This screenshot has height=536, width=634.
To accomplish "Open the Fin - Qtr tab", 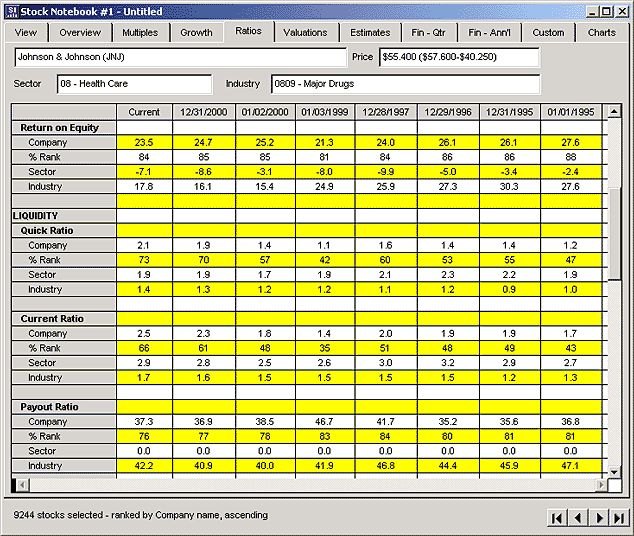I will (428, 32).
